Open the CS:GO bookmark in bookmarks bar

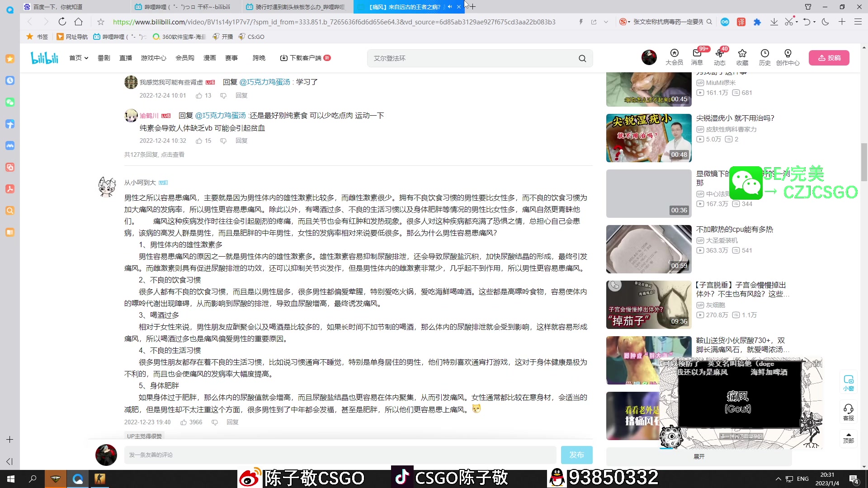251,37
